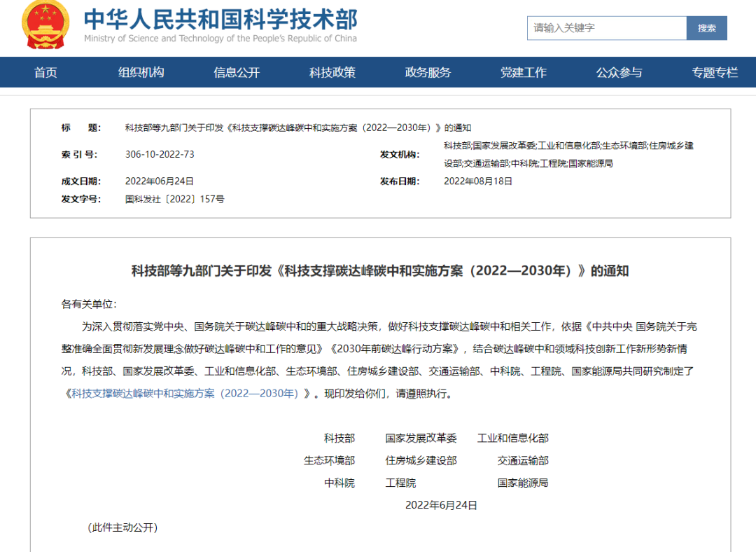
Task: Click the 中华人民共和国科学技术部 site title
Action: [x=220, y=20]
